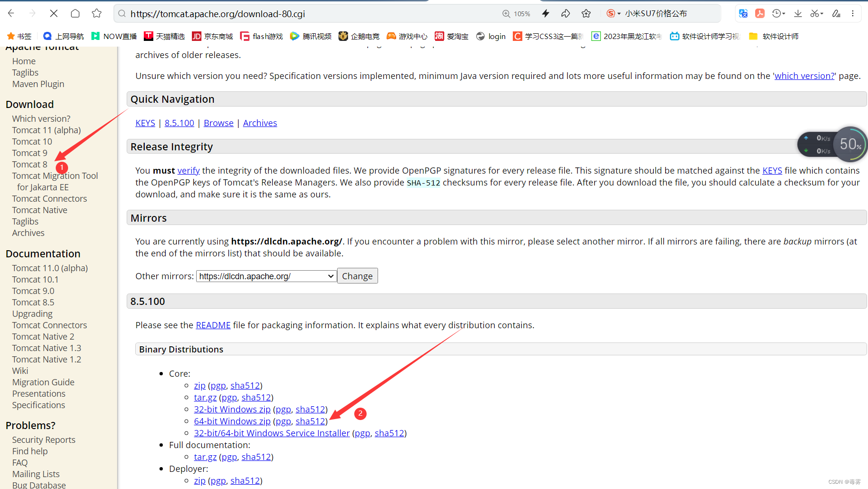Click the 50% network speed floating widget
Viewport: 868px width, 489px height.
[832, 144]
